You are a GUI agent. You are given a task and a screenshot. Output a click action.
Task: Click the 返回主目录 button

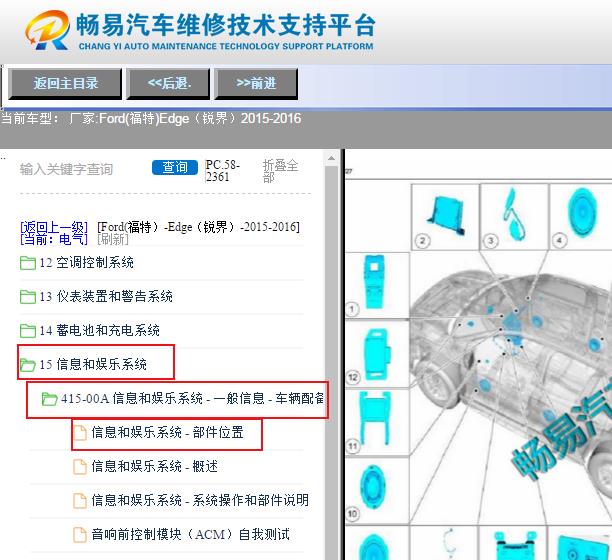click(x=65, y=84)
